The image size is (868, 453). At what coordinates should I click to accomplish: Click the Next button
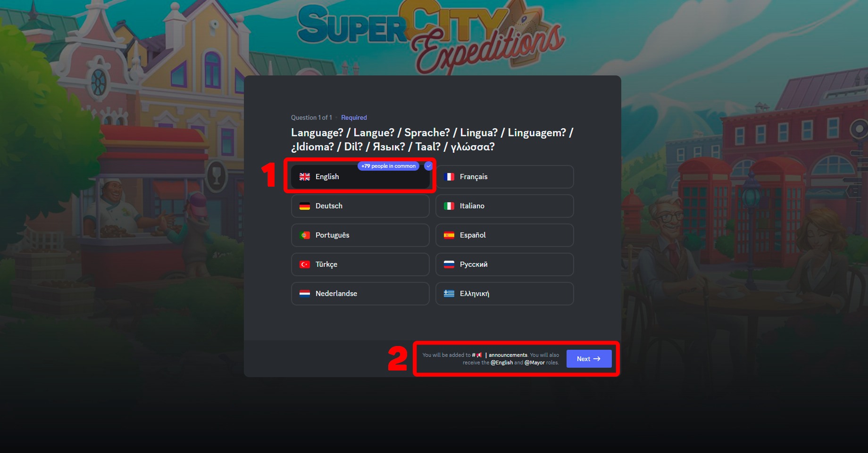point(589,359)
